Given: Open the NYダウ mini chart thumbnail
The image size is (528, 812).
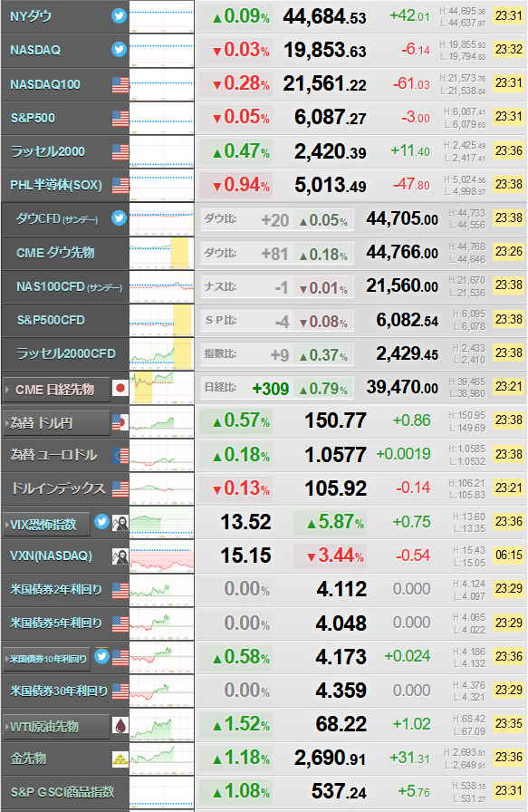Looking at the screenshot, I should pos(161,17).
